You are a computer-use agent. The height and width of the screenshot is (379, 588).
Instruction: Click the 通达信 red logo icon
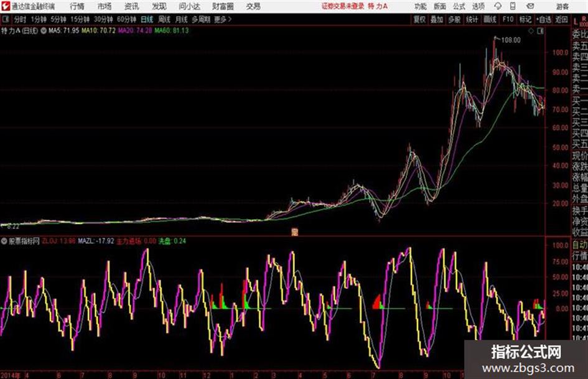pyautogui.click(x=5, y=6)
